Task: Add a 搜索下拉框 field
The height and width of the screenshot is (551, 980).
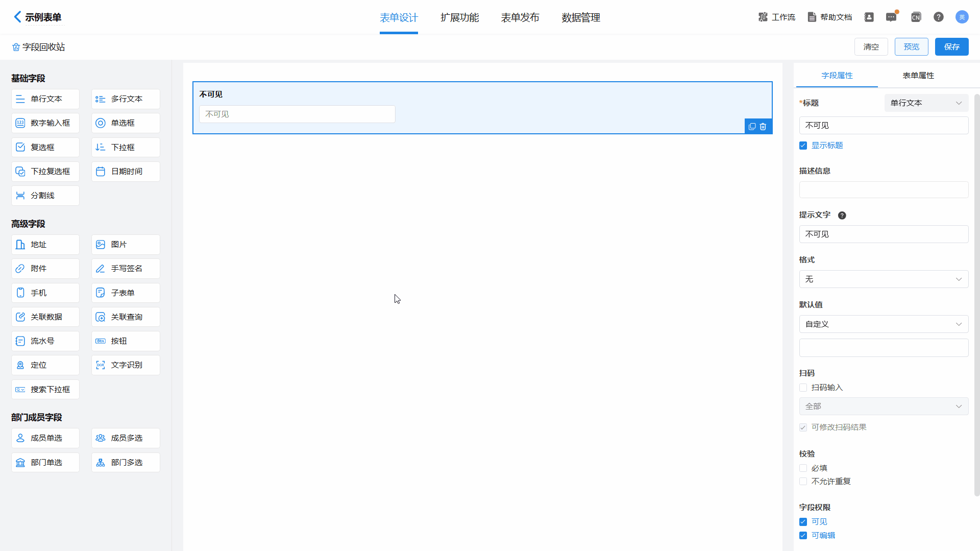Action: (x=45, y=390)
